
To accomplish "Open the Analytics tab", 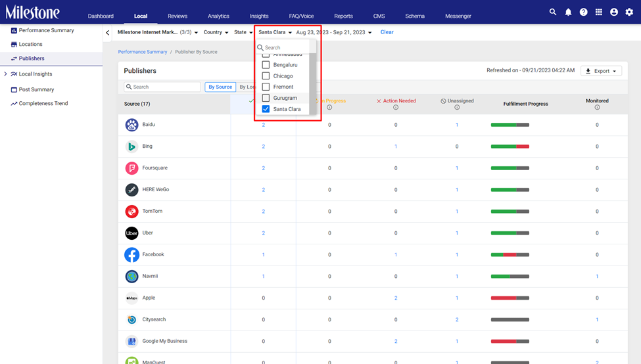I will pos(218,16).
